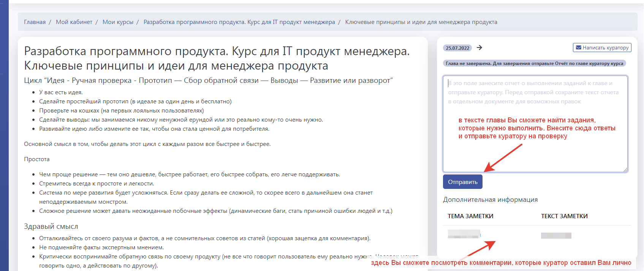Navigate to Мои курсы breadcrumb
This screenshot has height=271, width=644.
(118, 22)
